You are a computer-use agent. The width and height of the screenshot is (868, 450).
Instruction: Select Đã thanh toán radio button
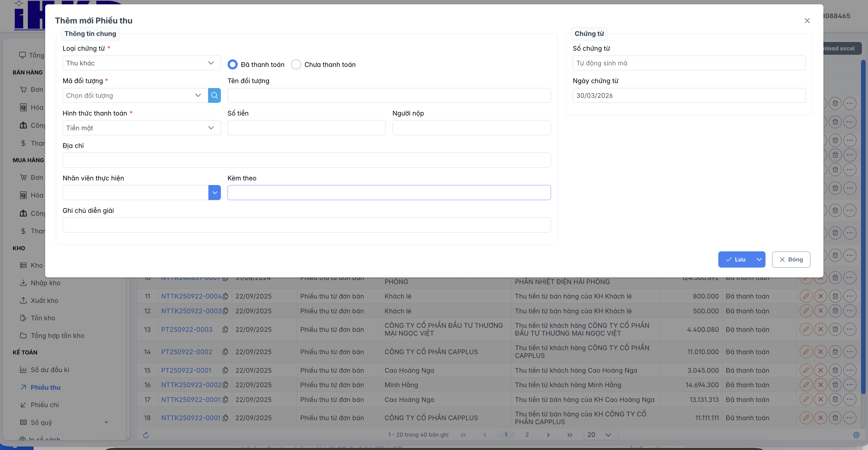tap(232, 64)
